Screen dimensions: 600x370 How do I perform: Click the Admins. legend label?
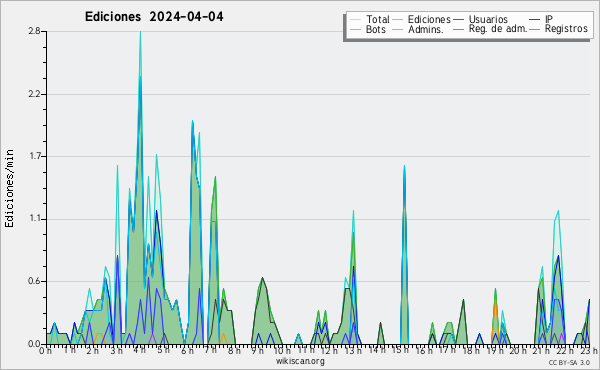[426, 29]
